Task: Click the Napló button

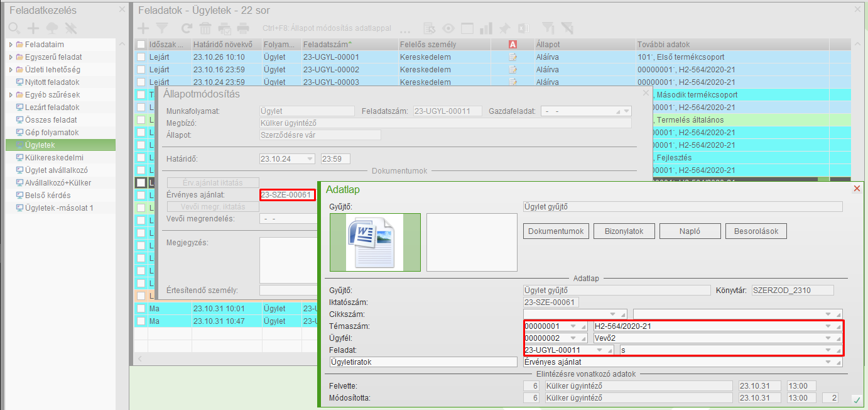Action: [x=689, y=231]
